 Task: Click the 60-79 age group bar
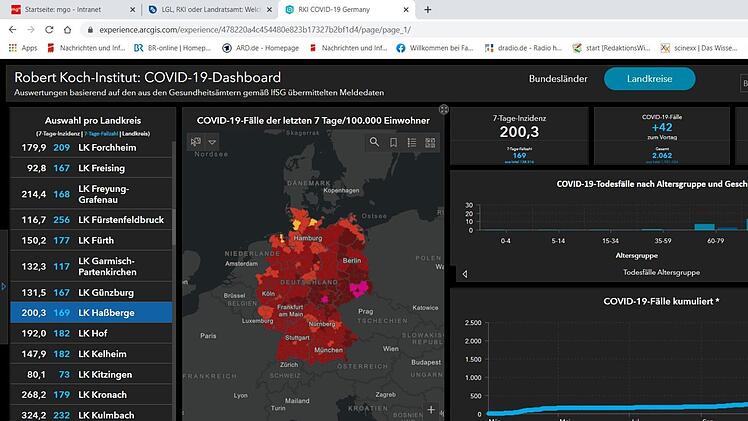click(x=705, y=227)
